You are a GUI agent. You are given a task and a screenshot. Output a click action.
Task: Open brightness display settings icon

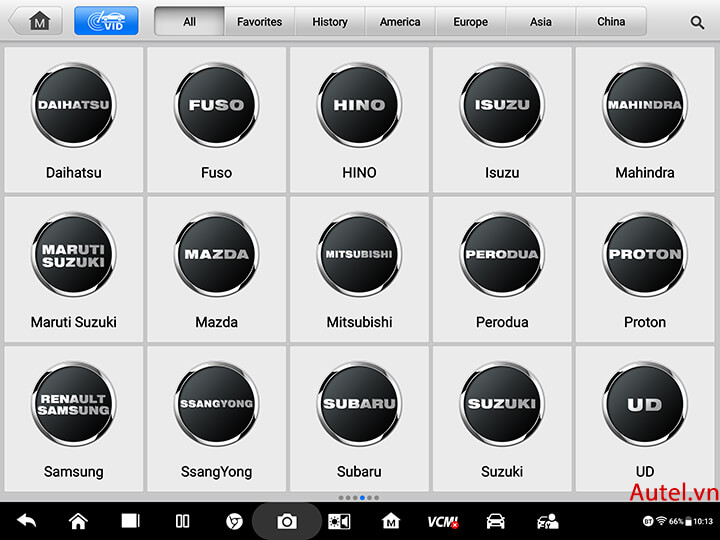coord(339,522)
